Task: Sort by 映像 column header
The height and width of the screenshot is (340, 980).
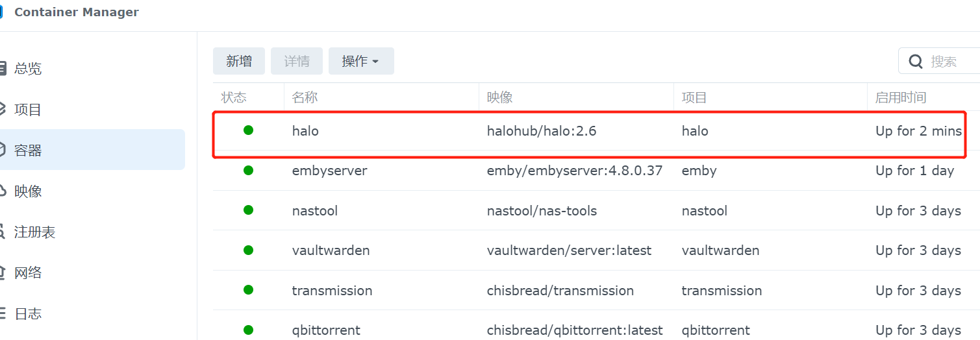Action: (499, 97)
